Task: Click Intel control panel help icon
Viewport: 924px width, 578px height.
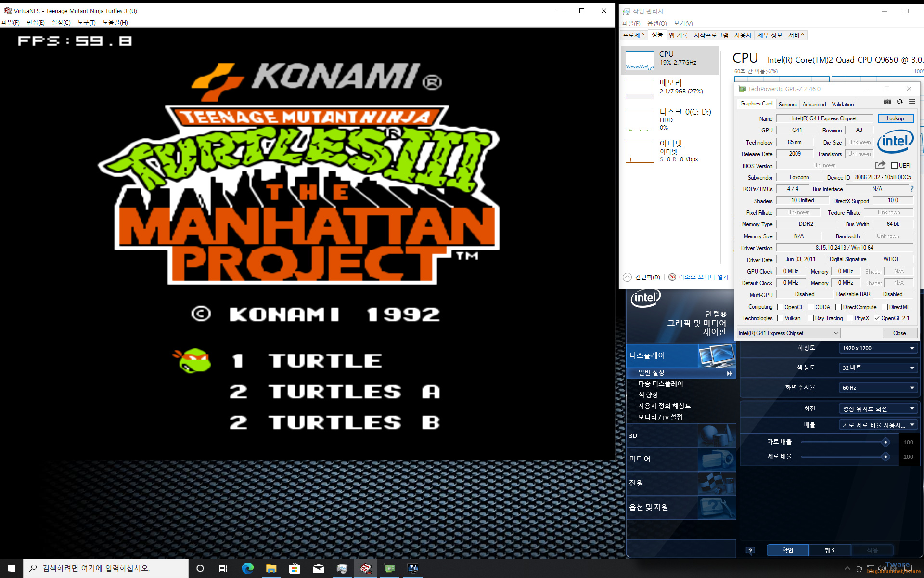Action: click(750, 550)
